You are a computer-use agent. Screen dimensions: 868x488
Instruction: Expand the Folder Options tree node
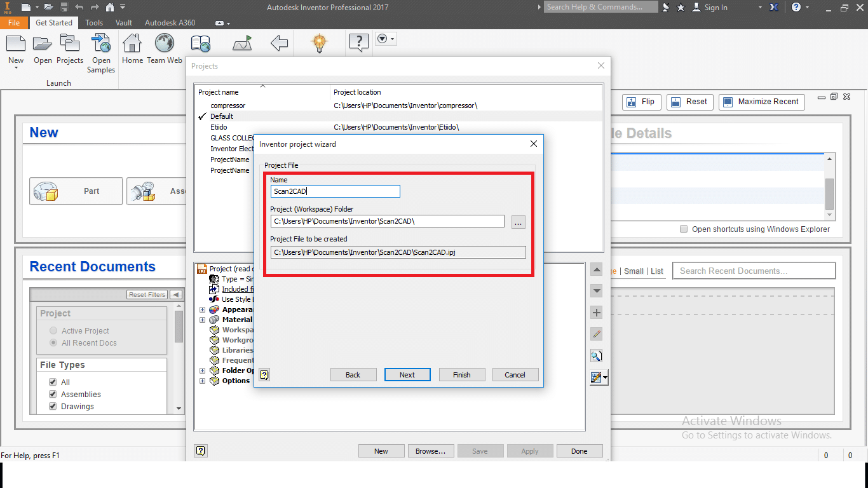pyautogui.click(x=202, y=370)
